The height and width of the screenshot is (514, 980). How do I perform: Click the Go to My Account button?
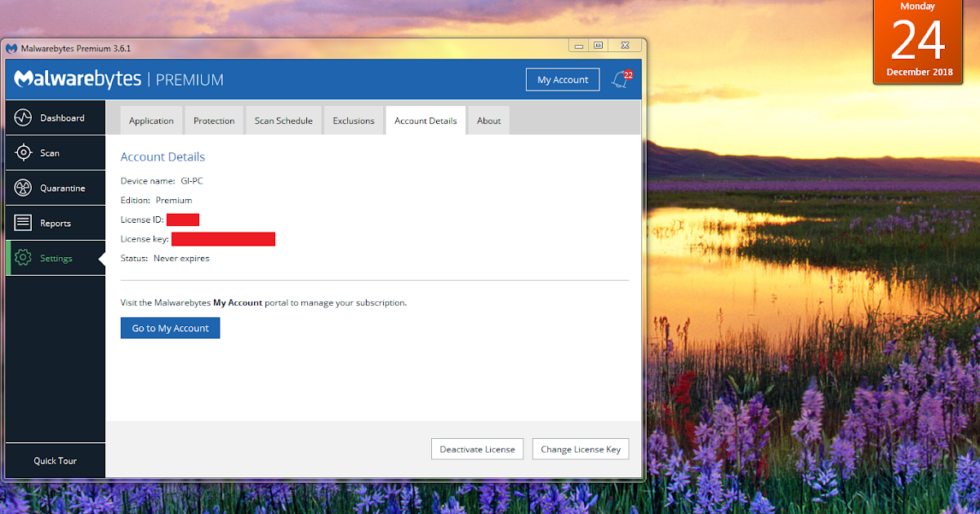[x=170, y=327]
